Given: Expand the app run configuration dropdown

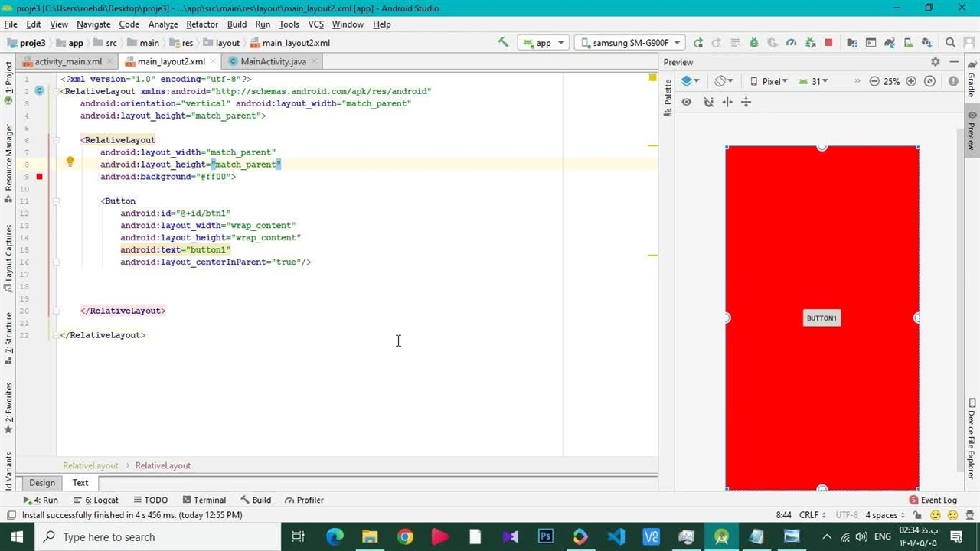Looking at the screenshot, I should pos(544,43).
